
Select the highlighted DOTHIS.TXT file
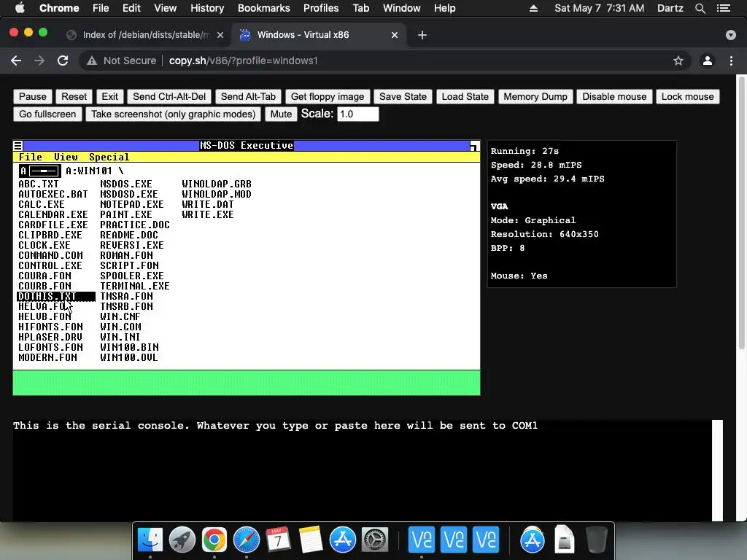pos(56,297)
